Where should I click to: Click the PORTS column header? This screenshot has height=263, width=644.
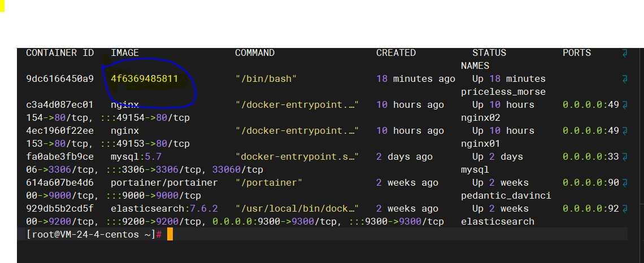(577, 53)
